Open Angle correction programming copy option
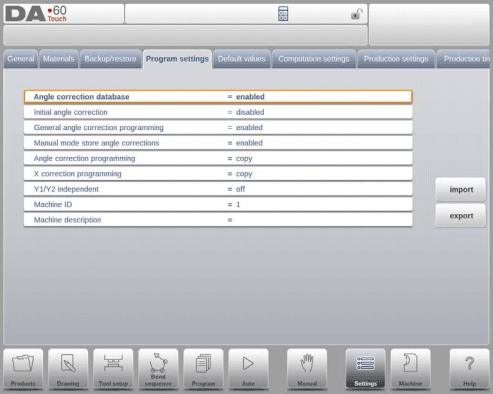This screenshot has height=394, width=493. 218,158
